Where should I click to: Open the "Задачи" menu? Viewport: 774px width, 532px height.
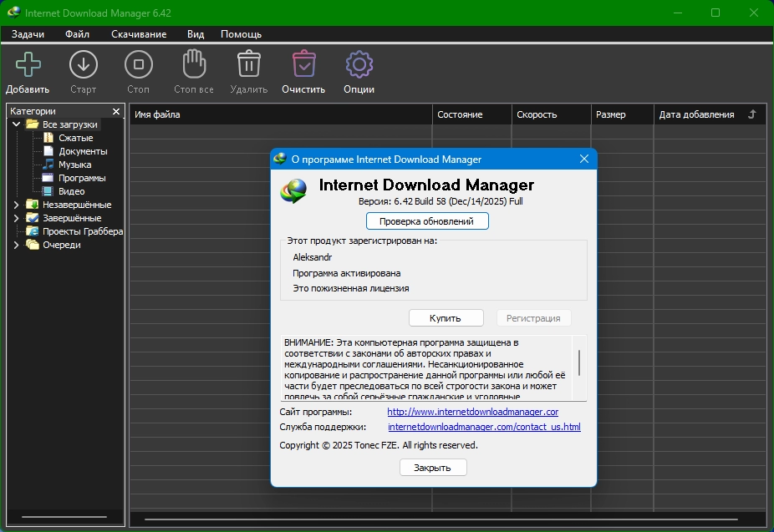[x=28, y=34]
